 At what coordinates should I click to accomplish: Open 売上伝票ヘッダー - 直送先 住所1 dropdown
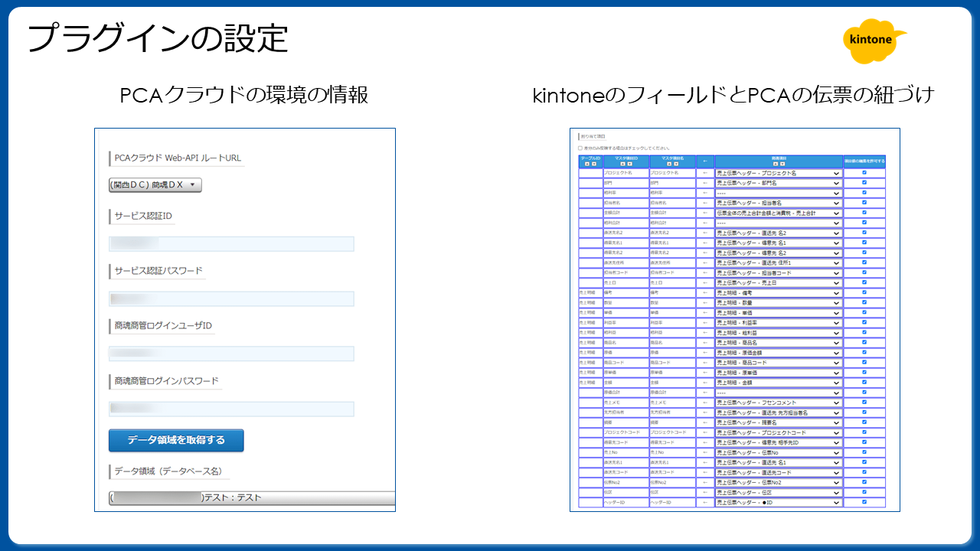[x=779, y=262]
